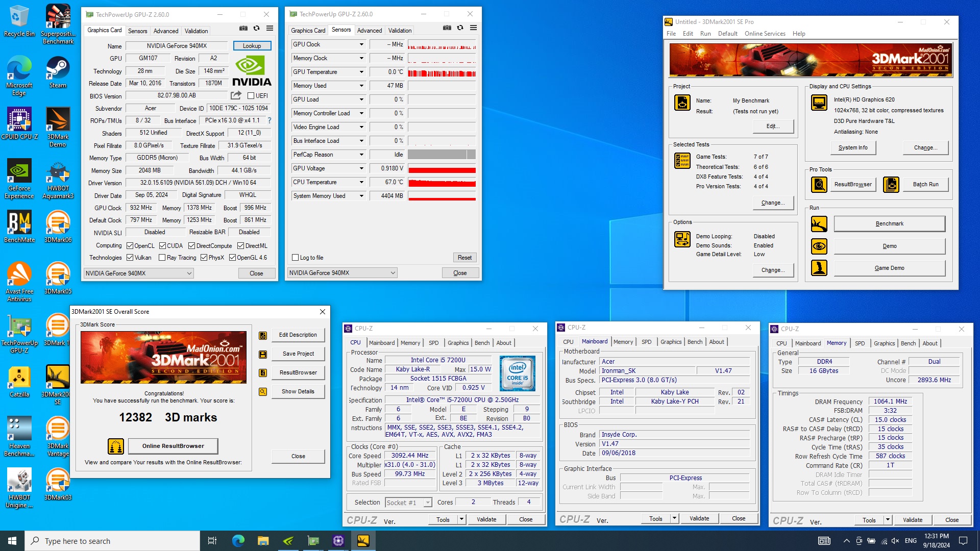Screen dimensions: 980x551
Task: Open Heaven Benchmark desktop icon
Action: click(x=19, y=436)
